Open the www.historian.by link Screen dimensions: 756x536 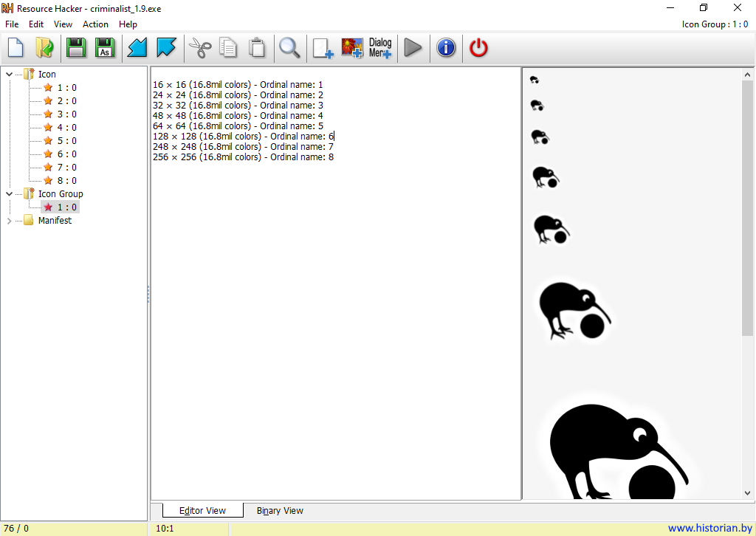(x=709, y=529)
